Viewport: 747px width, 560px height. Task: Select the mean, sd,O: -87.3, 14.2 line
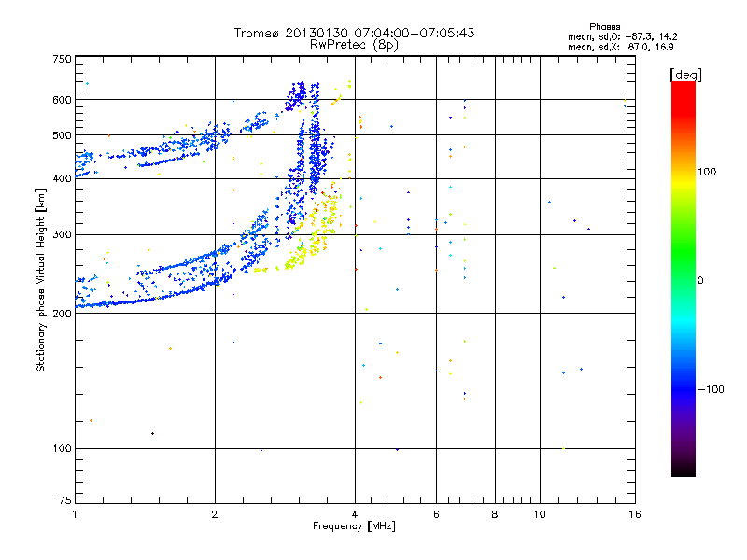pyautogui.click(x=623, y=36)
